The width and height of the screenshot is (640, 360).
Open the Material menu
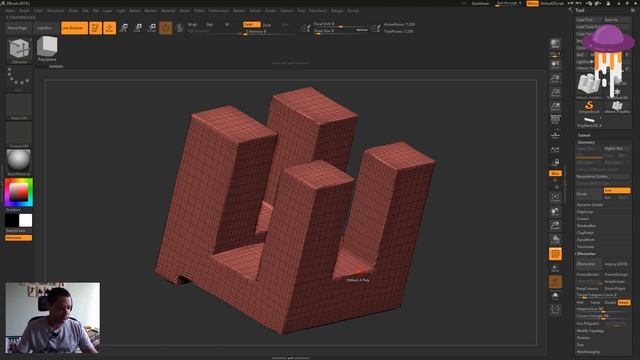[x=168, y=11]
